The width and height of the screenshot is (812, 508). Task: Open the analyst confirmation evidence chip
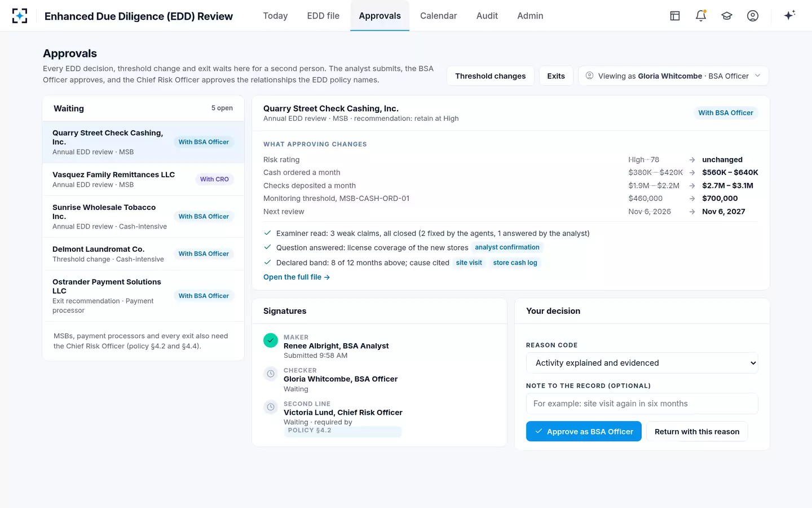tap(507, 247)
